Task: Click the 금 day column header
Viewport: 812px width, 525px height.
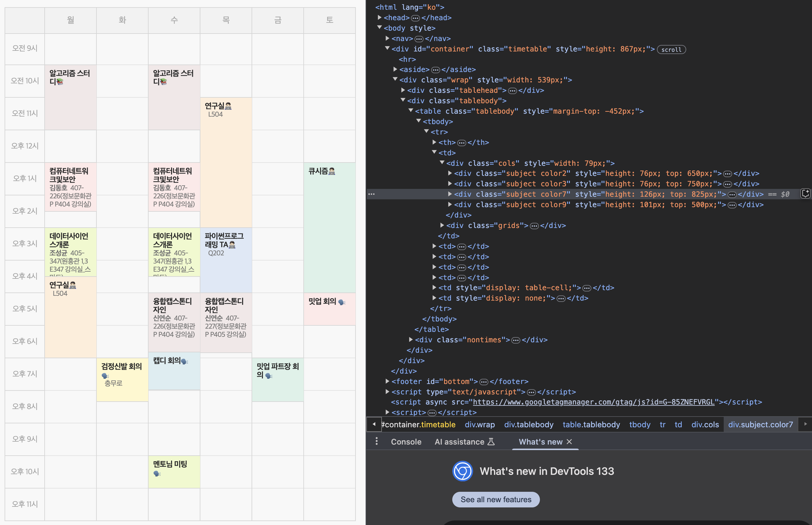Action: coord(278,20)
